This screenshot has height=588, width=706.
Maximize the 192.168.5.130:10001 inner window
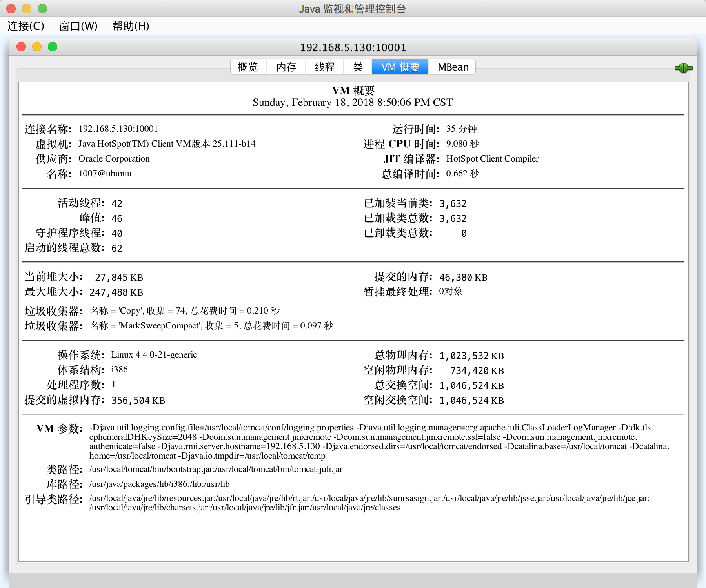tap(53, 47)
